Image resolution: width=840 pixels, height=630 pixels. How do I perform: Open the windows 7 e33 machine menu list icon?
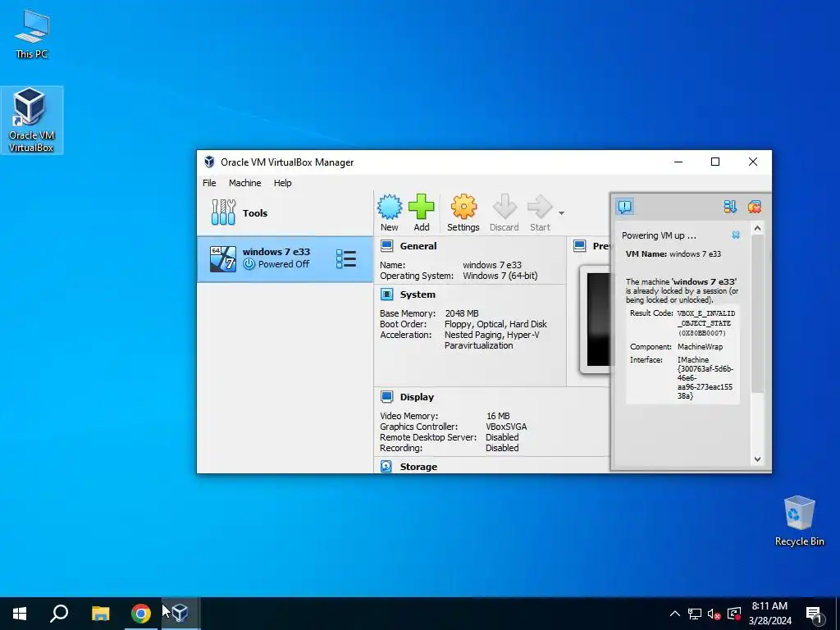coord(346,258)
